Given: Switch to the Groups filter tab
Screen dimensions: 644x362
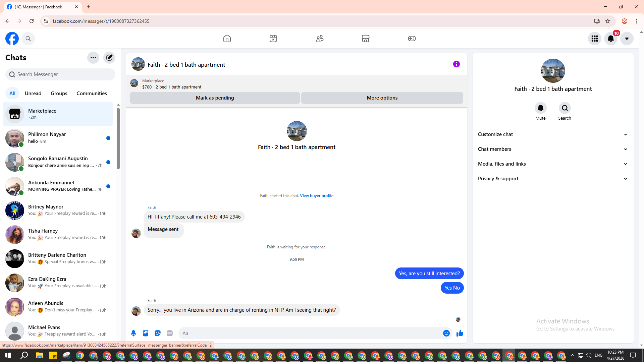Looking at the screenshot, I should click(x=59, y=94).
